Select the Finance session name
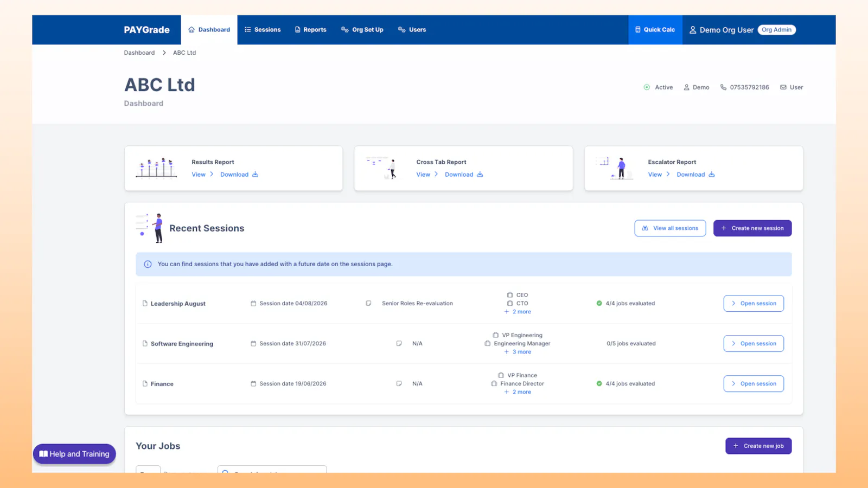This screenshot has height=488, width=868. coord(162,384)
